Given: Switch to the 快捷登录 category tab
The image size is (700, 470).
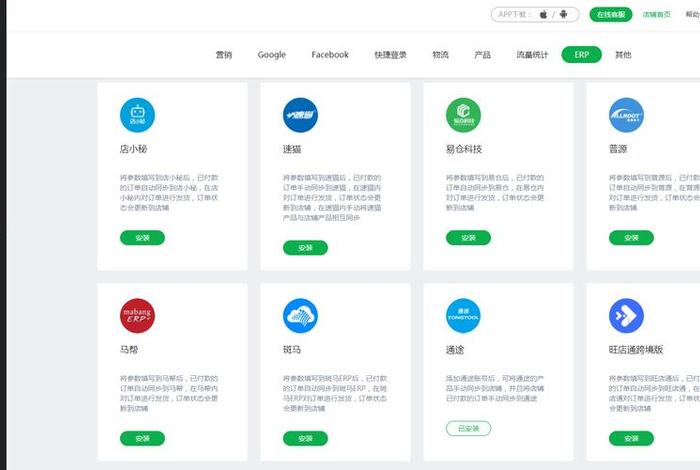Looking at the screenshot, I should (391, 55).
